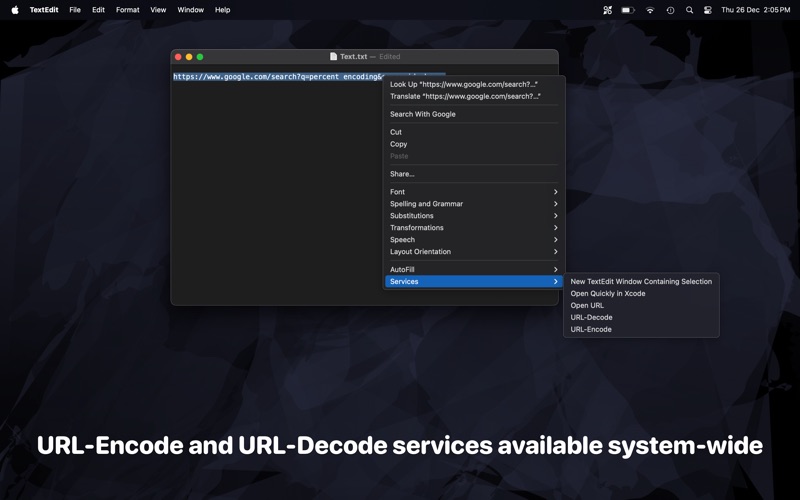Choose Cut from context menu

(x=473, y=132)
